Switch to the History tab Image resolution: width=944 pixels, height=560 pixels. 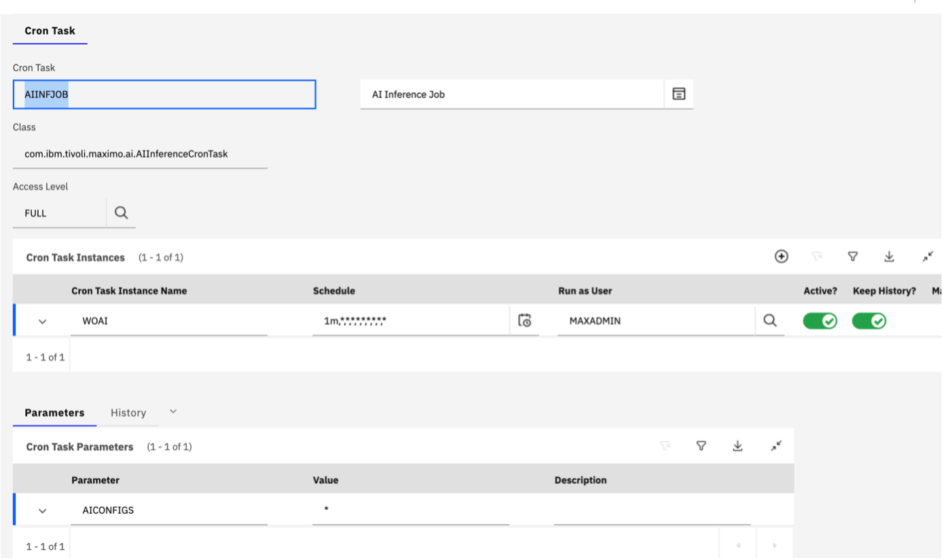128,412
